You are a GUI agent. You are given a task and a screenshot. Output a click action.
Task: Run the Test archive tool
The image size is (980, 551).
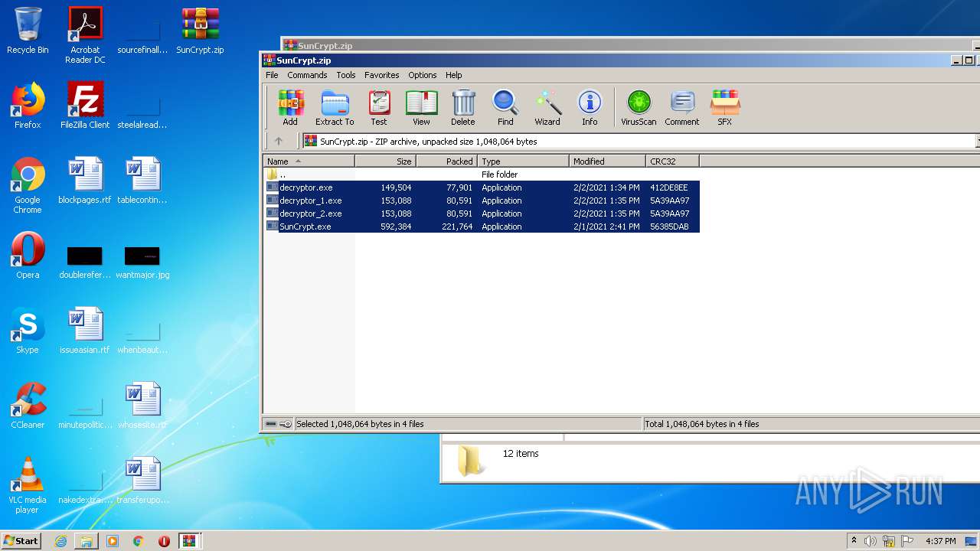tap(379, 108)
